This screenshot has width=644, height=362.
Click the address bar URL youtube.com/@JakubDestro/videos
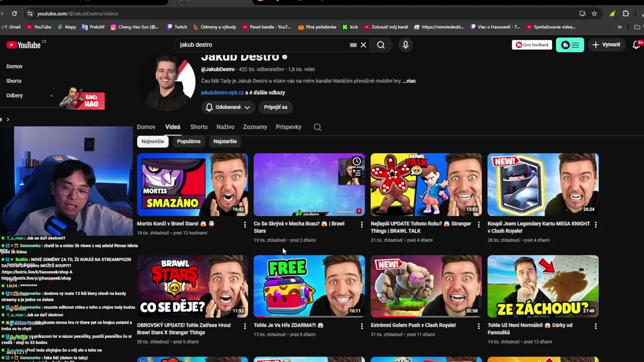click(77, 14)
